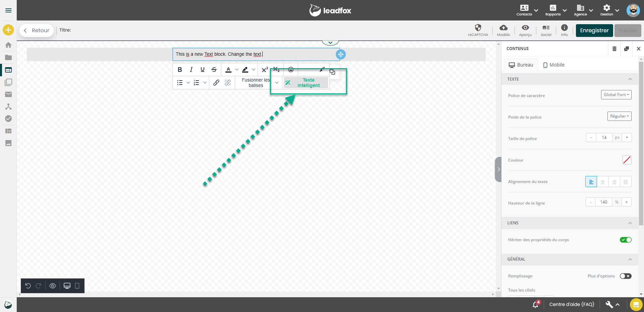Open Centre d'aide (FAQ) link
The height and width of the screenshot is (312, 644).
click(572, 304)
